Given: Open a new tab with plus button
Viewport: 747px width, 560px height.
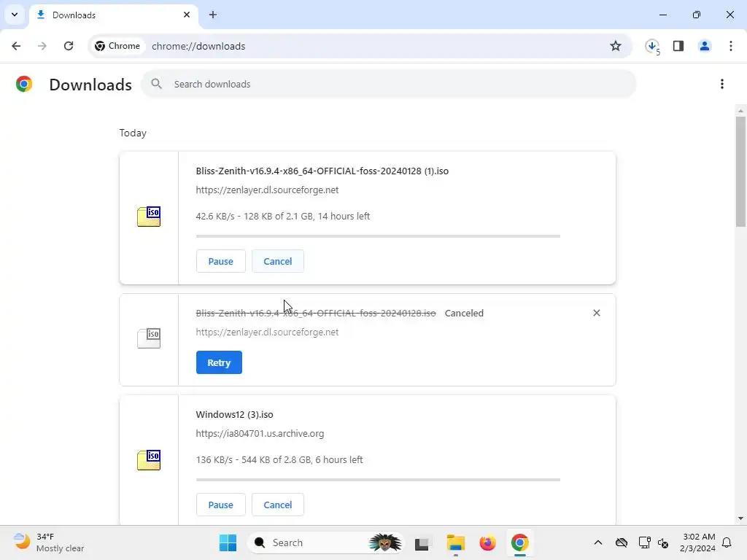Looking at the screenshot, I should pyautogui.click(x=213, y=15).
